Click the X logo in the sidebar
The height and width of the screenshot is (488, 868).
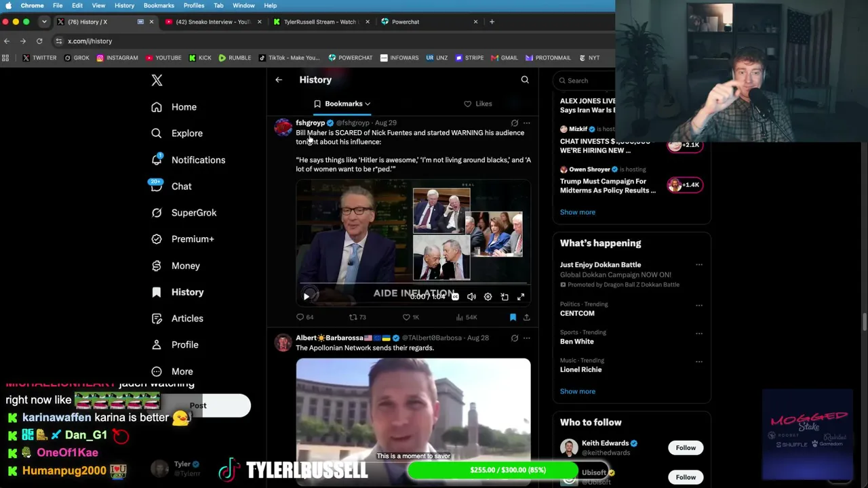pyautogui.click(x=157, y=80)
